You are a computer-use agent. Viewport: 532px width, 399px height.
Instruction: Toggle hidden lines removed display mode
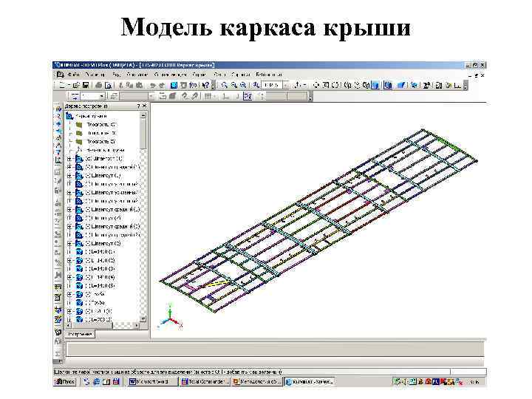357,85
